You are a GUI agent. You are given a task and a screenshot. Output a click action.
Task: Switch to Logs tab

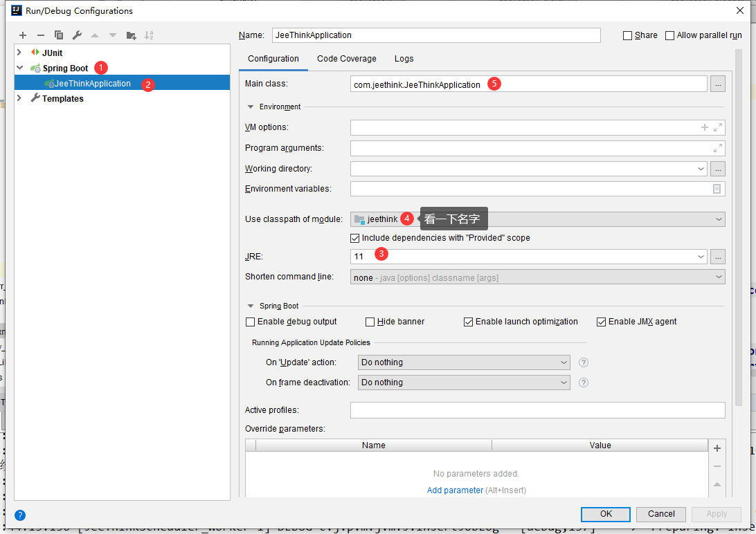tap(404, 59)
